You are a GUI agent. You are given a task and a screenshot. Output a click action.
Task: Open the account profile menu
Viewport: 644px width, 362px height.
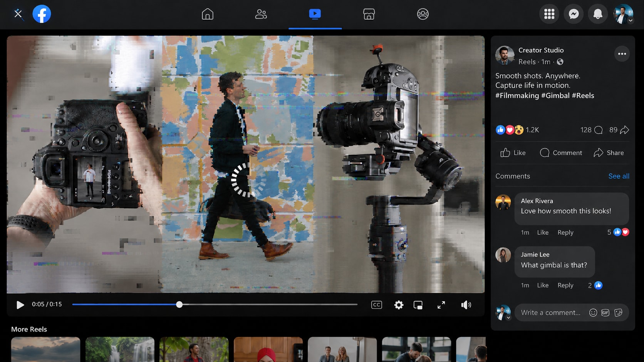[623, 14]
